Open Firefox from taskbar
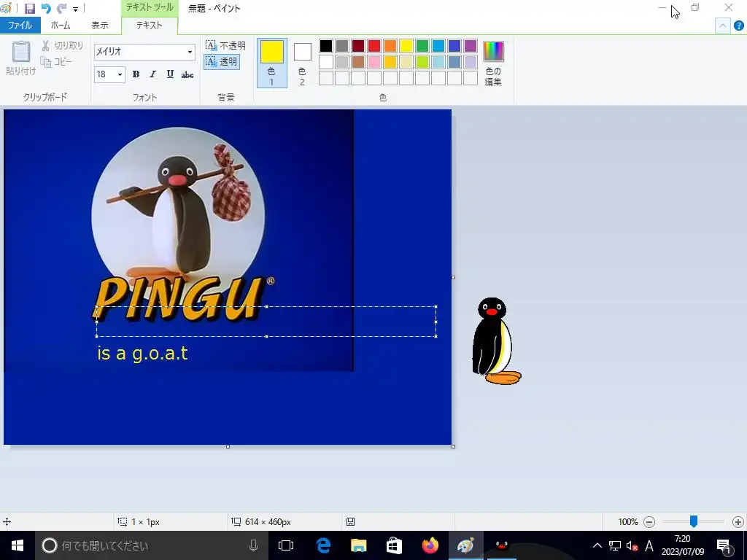Screen dimensions: 747x560 (430, 545)
